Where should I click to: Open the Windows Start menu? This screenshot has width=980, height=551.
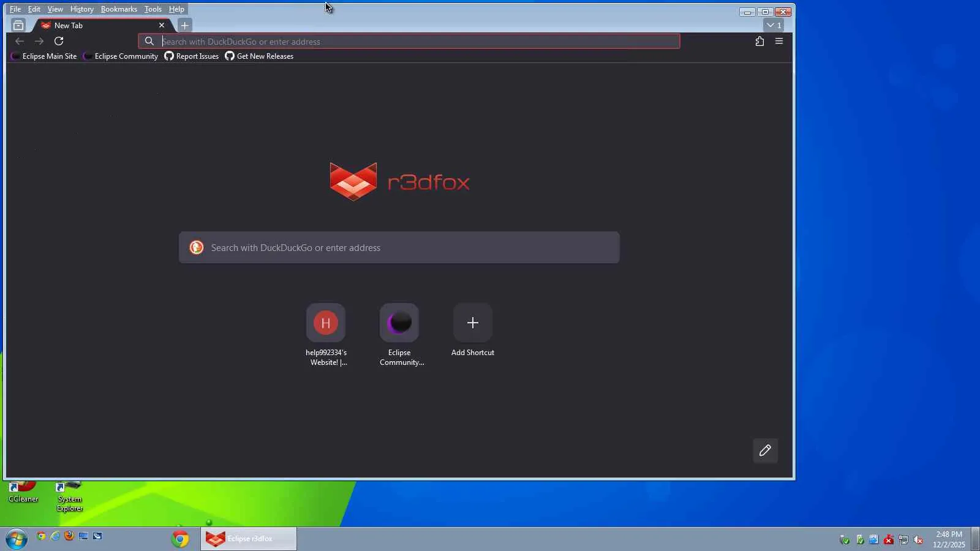click(17, 539)
